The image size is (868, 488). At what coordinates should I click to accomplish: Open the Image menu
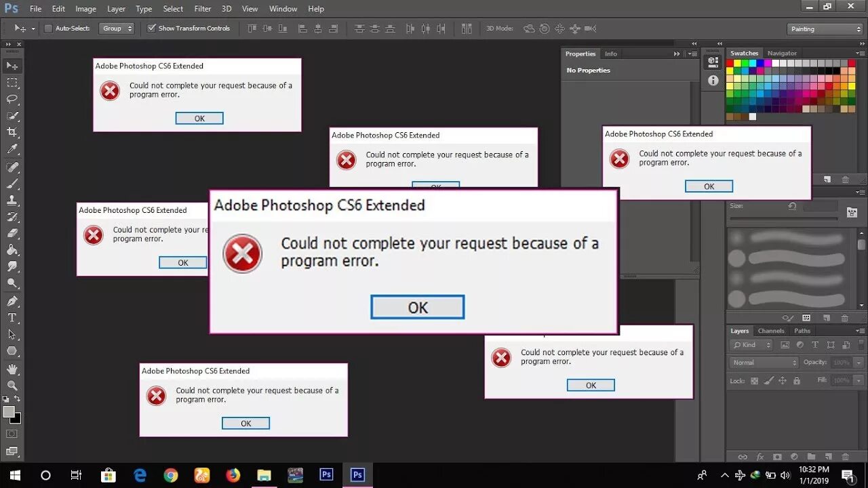click(85, 9)
